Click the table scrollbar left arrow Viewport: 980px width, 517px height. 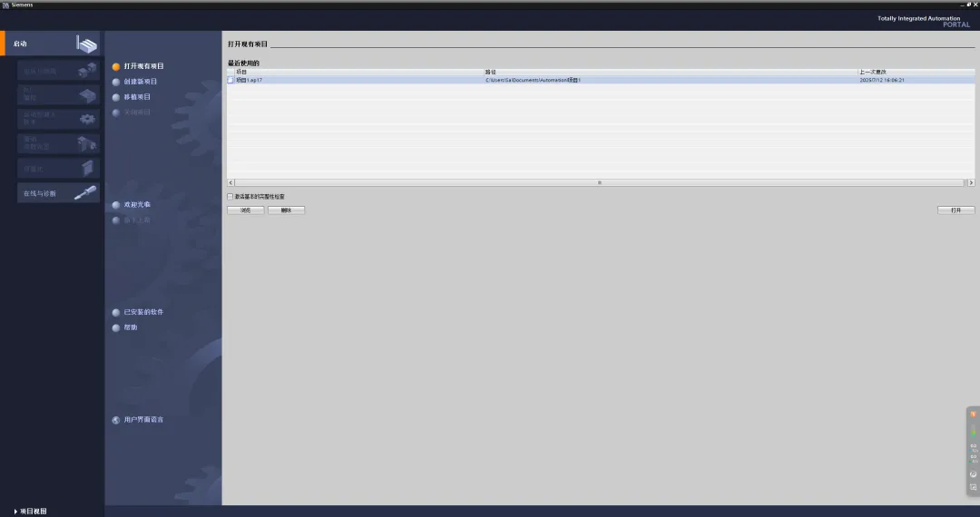[230, 183]
